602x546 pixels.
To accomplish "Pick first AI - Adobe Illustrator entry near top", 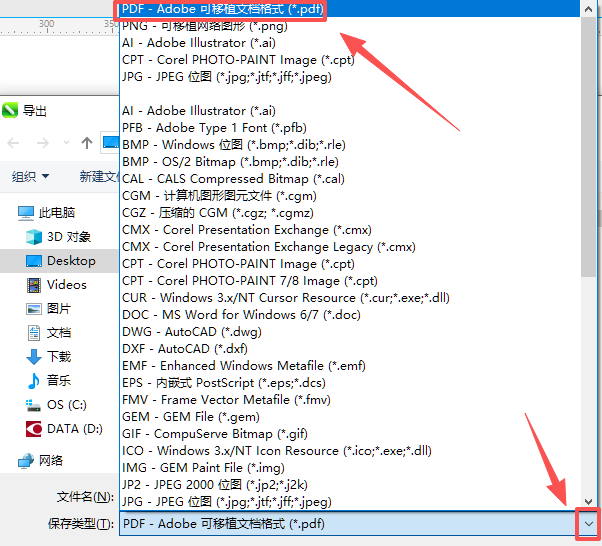I will point(350,43).
